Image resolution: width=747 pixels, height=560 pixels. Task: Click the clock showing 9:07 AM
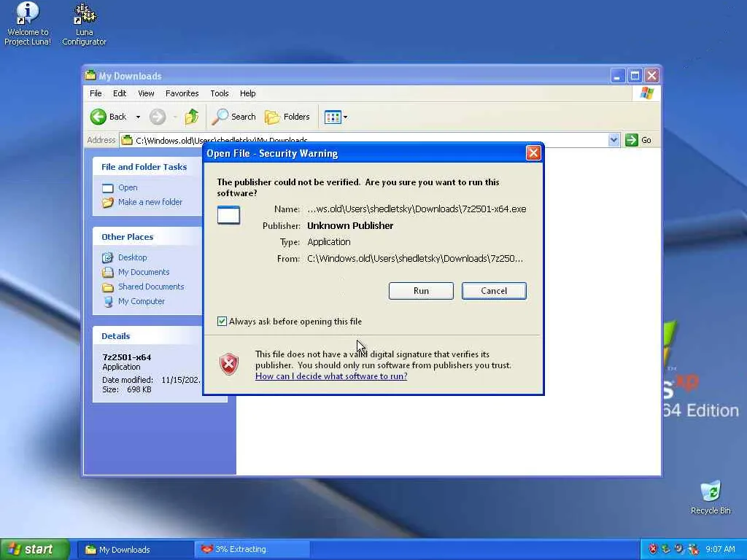(720, 550)
